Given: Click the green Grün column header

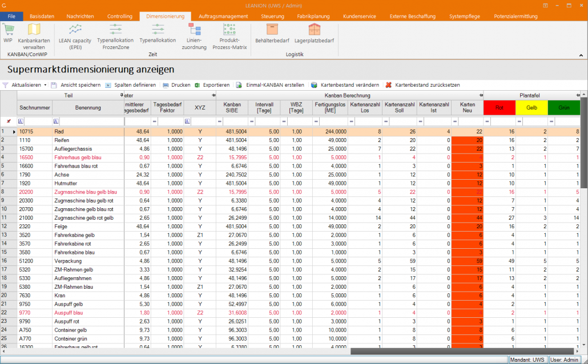Looking at the screenshot, I should coord(564,108).
